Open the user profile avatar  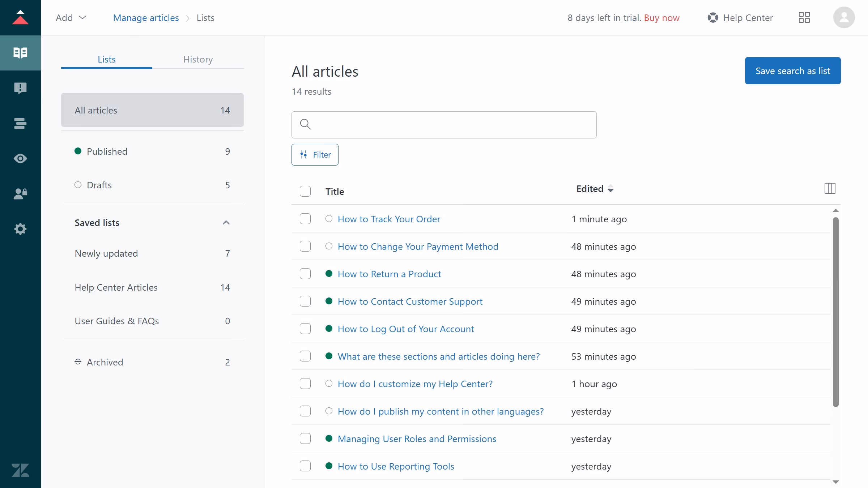[844, 17]
